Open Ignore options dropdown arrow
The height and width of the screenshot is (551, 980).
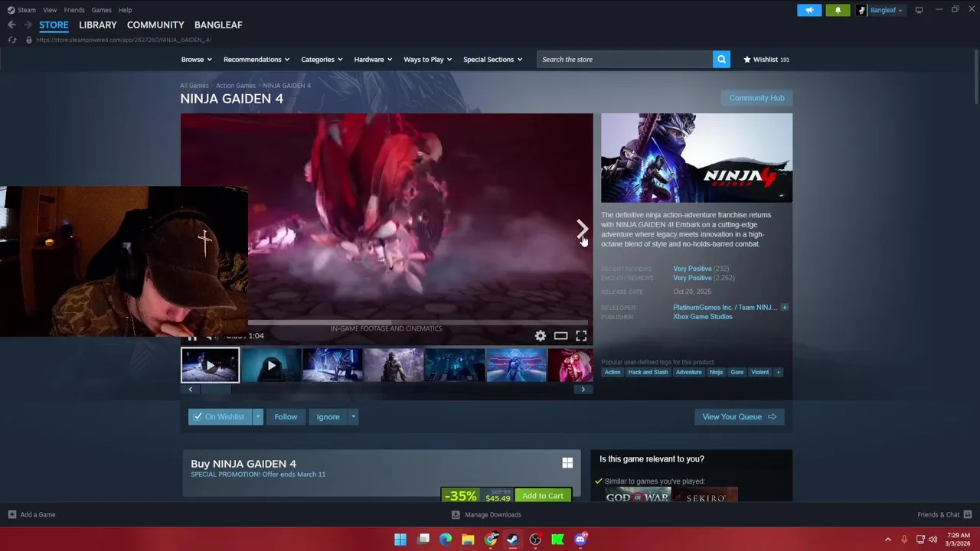[x=353, y=417]
